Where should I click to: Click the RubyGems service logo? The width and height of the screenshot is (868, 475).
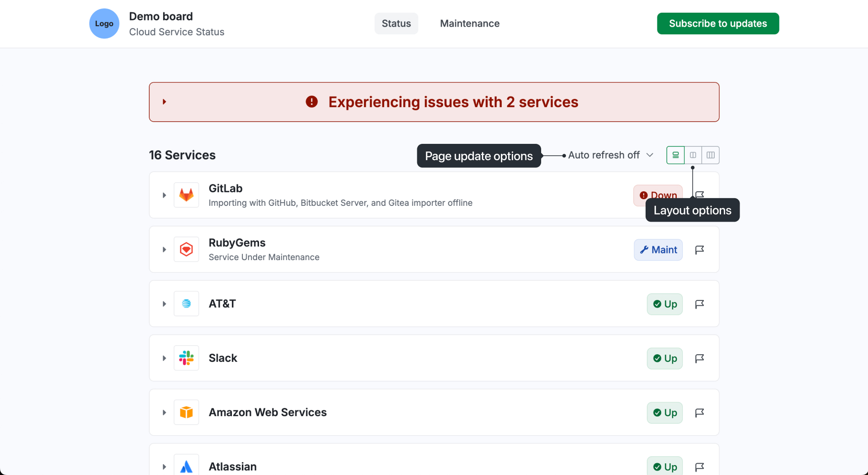[x=186, y=249]
